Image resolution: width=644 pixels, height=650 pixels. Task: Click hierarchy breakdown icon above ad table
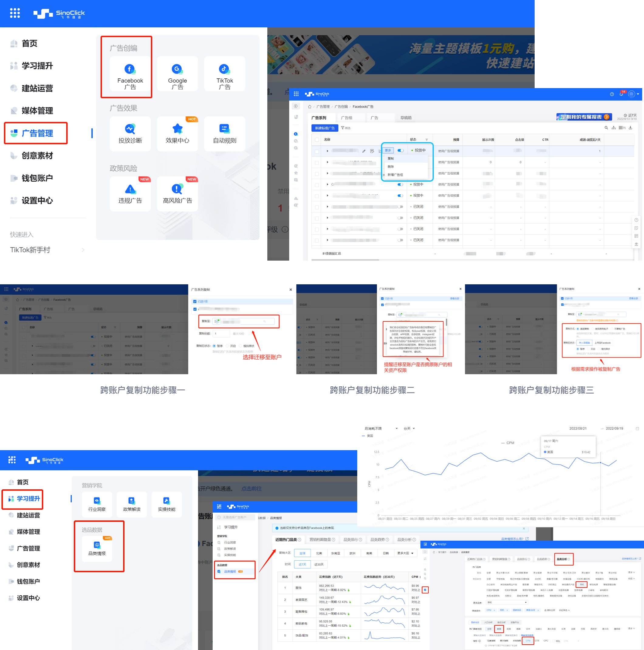[x=614, y=128]
